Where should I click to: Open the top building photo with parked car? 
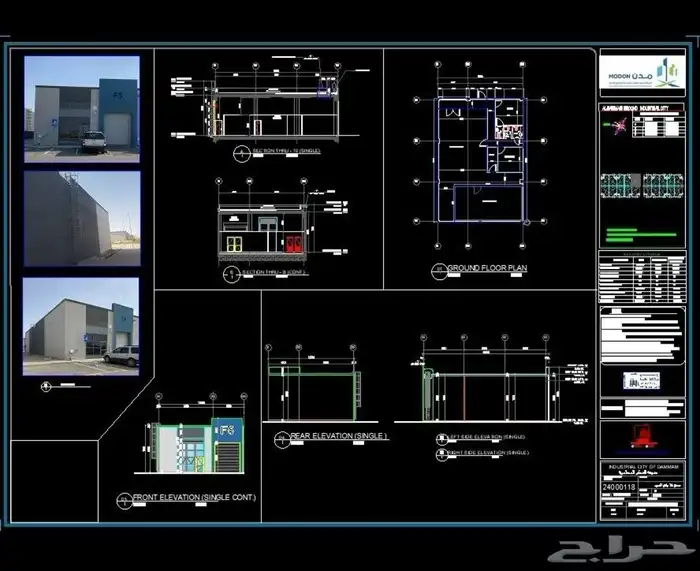(x=82, y=108)
